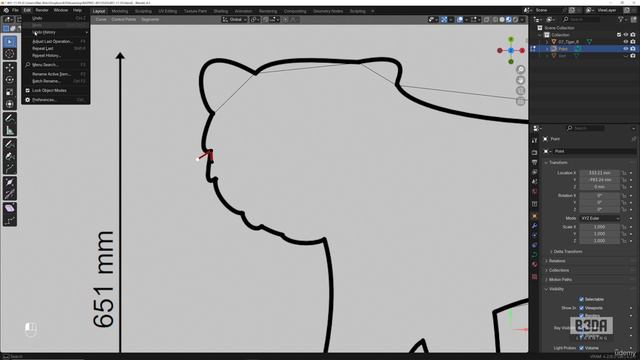The image size is (640, 360).
Task: Hide 07_Tiger_R via its eye icon
Action: pyautogui.click(x=626, y=42)
